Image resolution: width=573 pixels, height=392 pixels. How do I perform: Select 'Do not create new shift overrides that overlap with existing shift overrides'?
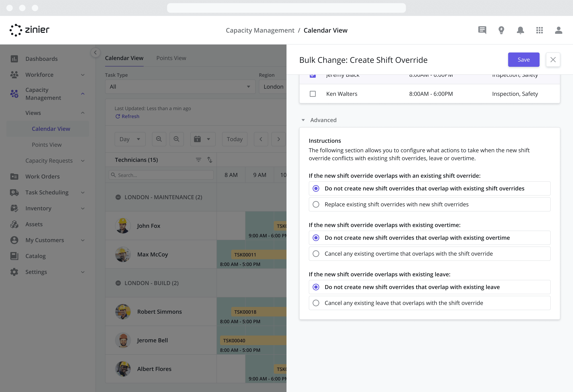[430, 188]
